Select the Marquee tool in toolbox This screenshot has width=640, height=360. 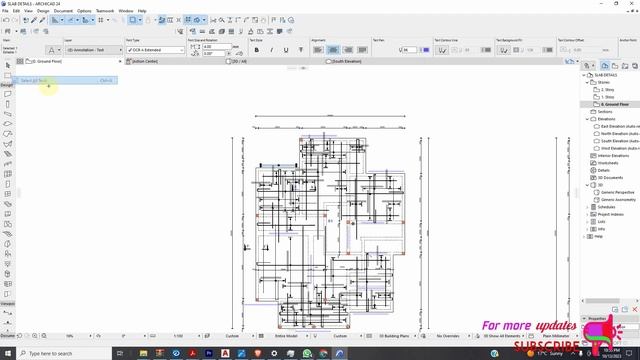coord(7,76)
